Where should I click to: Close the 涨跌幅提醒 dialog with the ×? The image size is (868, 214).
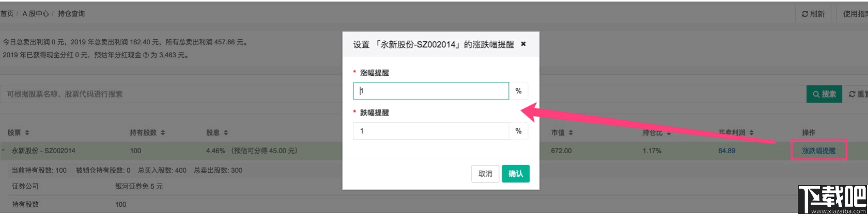click(523, 44)
